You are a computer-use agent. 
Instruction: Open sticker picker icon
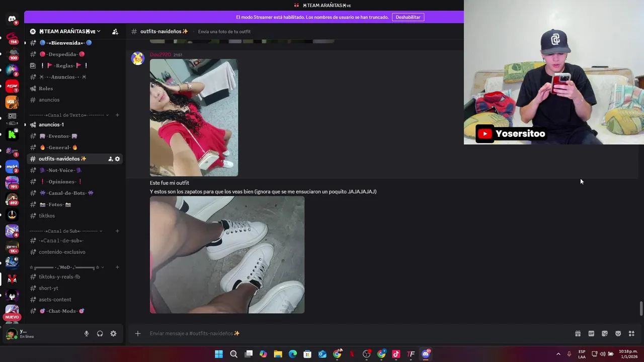click(605, 333)
